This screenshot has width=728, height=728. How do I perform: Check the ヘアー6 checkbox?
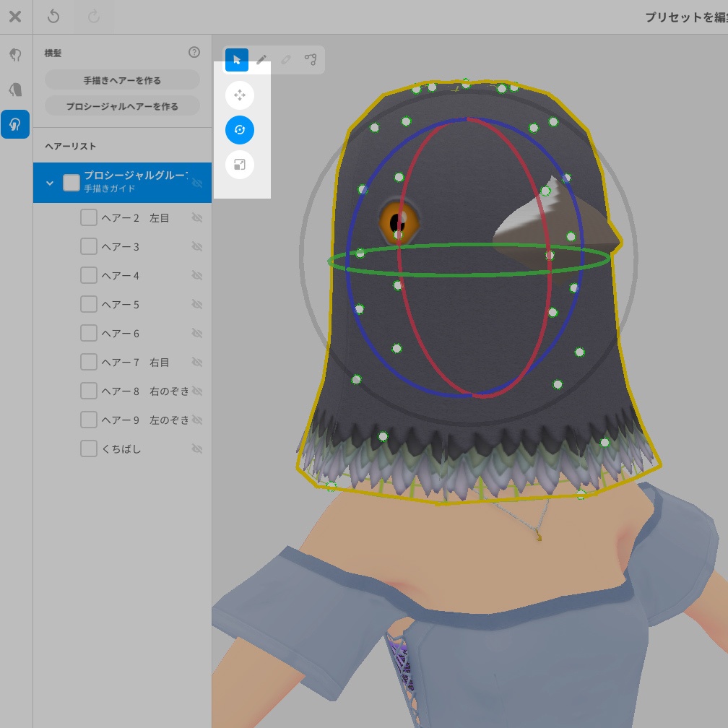(x=88, y=333)
